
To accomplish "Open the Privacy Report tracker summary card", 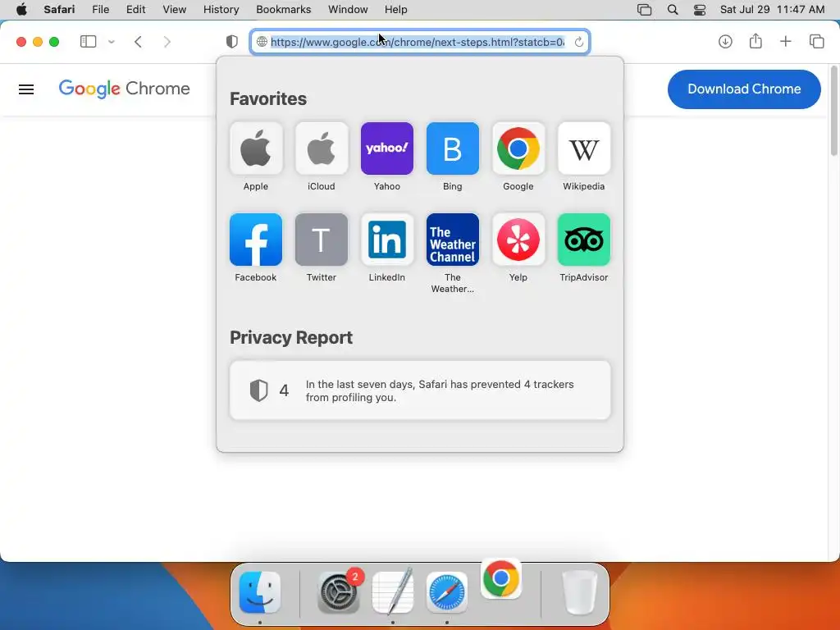I will [420, 390].
